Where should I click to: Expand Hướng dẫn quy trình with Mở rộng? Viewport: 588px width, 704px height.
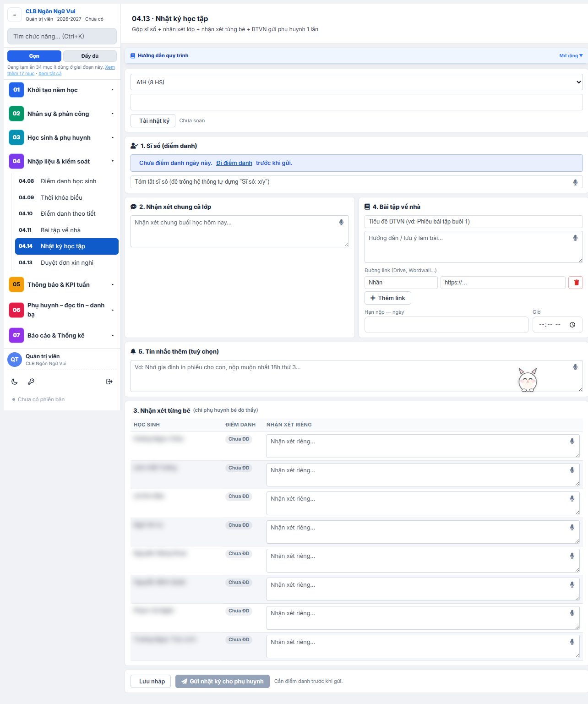tap(571, 56)
